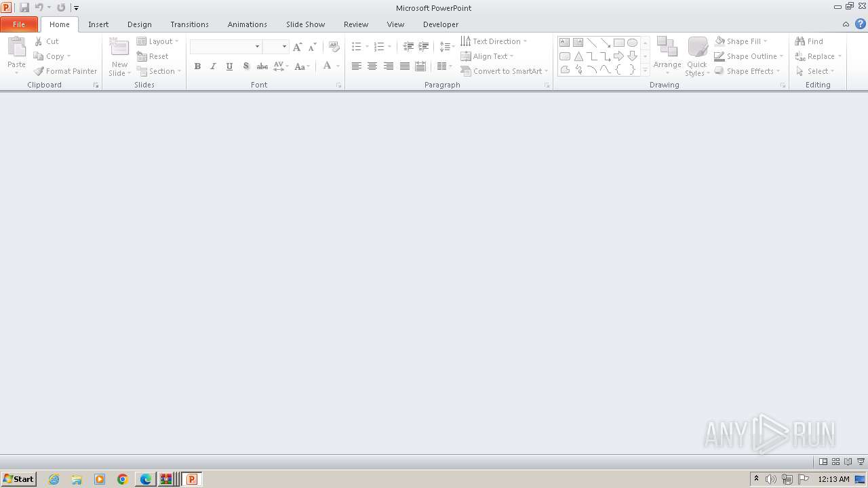The width and height of the screenshot is (868, 488).
Task: Click the Numbering list icon
Action: [x=379, y=47]
